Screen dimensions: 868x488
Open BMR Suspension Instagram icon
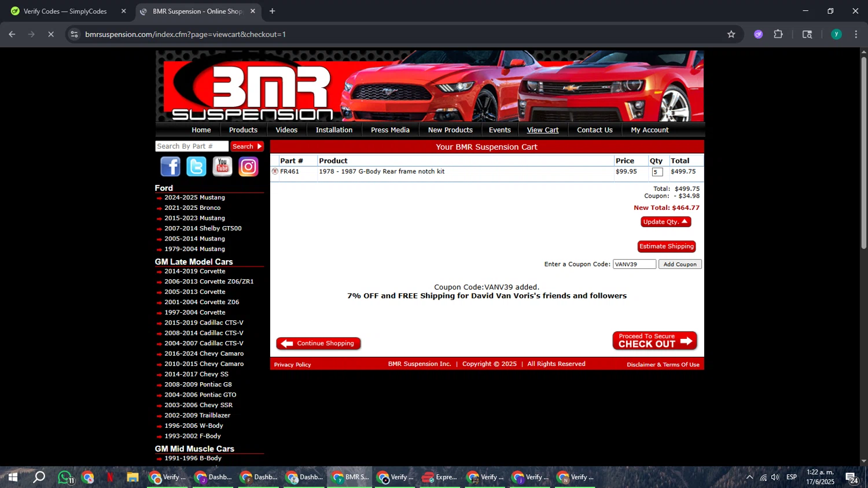pos(248,167)
